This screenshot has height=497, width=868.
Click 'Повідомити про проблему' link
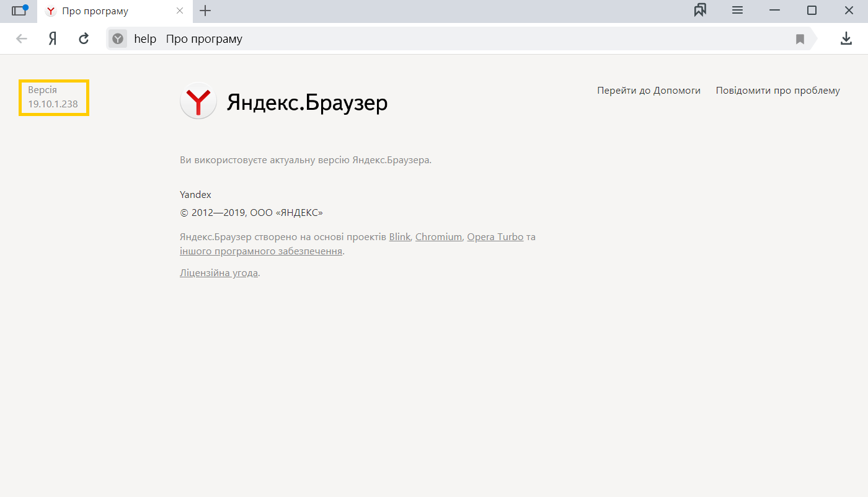(777, 91)
